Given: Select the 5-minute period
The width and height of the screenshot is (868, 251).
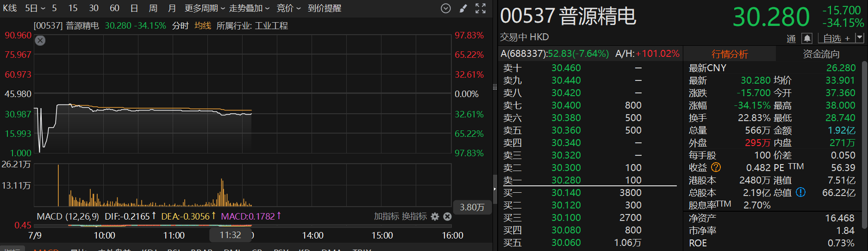Looking at the screenshot, I should click(x=54, y=8).
